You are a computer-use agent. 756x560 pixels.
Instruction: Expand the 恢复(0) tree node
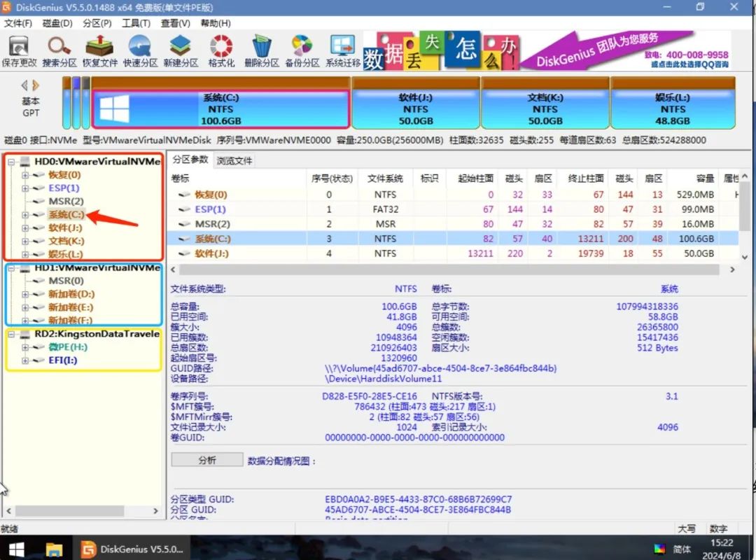tap(25, 175)
